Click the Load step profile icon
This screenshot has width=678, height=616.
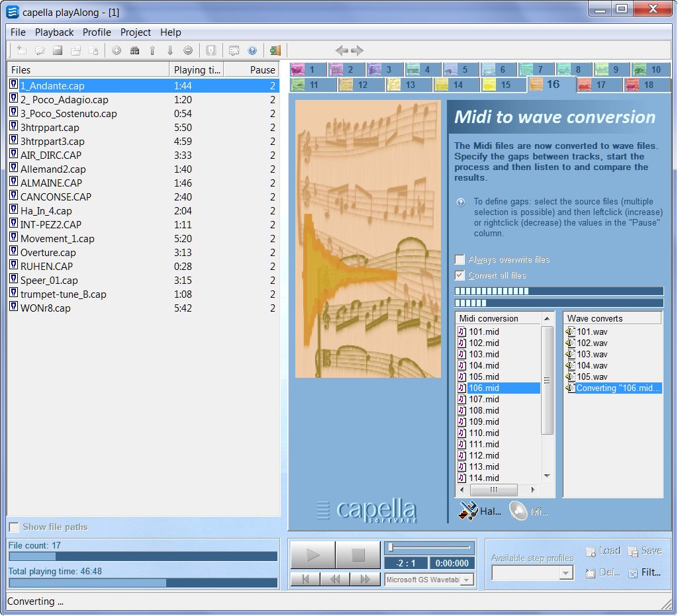(591, 551)
